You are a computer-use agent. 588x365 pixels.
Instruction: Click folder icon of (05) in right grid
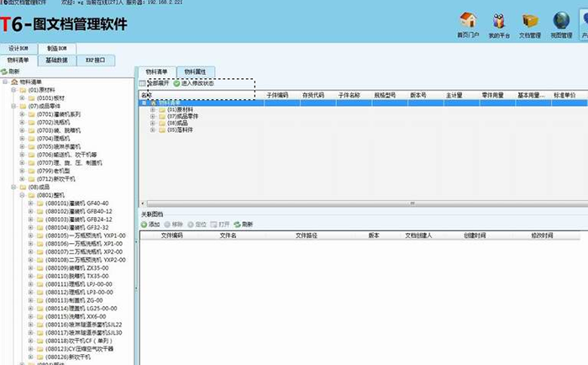162,130
